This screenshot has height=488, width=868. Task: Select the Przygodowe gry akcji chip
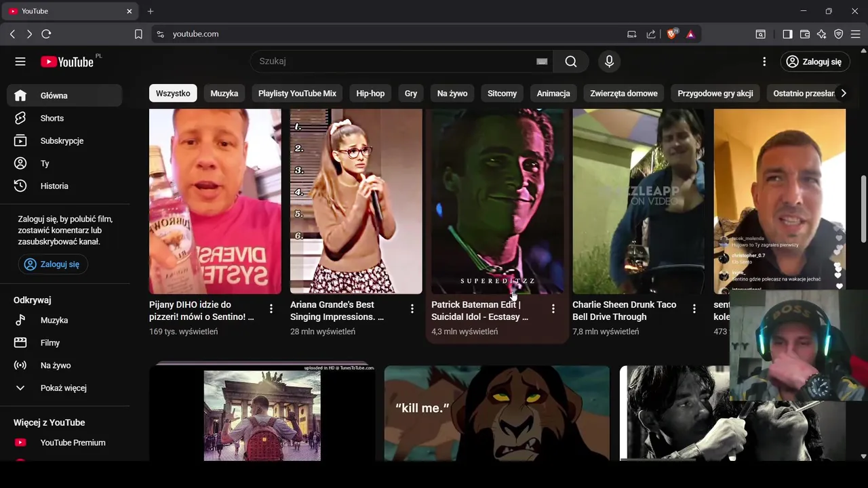pyautogui.click(x=715, y=94)
